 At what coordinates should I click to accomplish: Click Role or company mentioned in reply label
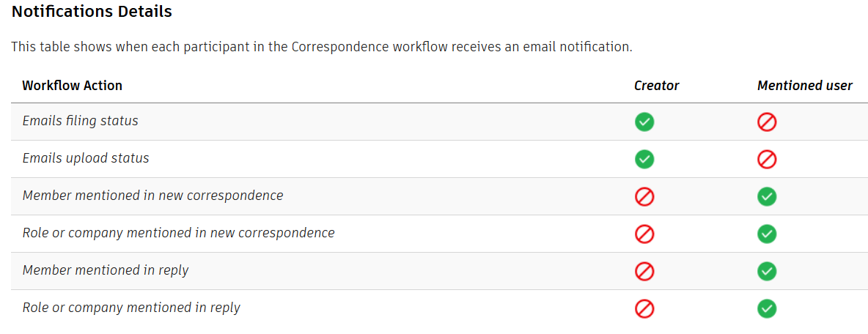[x=131, y=308]
